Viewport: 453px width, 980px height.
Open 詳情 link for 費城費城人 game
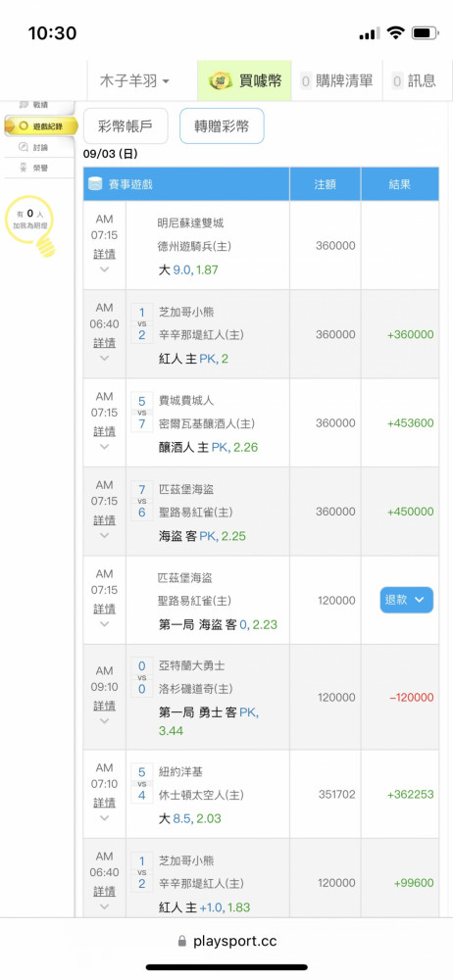(x=105, y=431)
